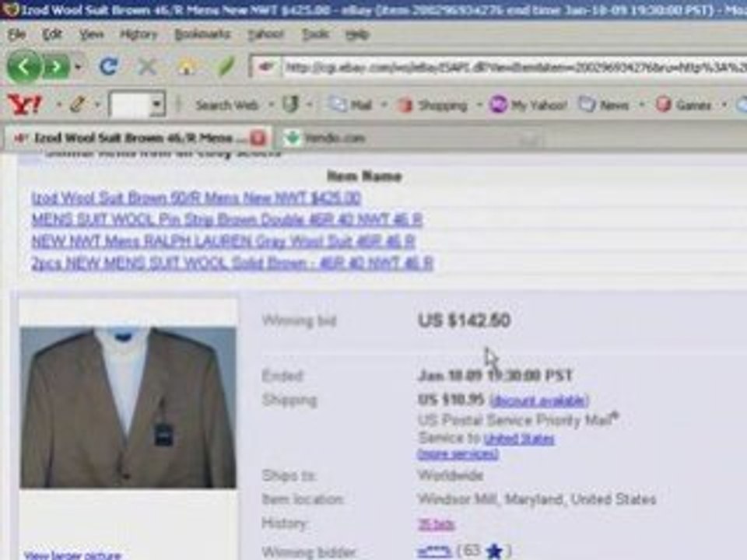Click the green Back navigation button
Image resolution: width=747 pixels, height=560 pixels.
point(24,67)
